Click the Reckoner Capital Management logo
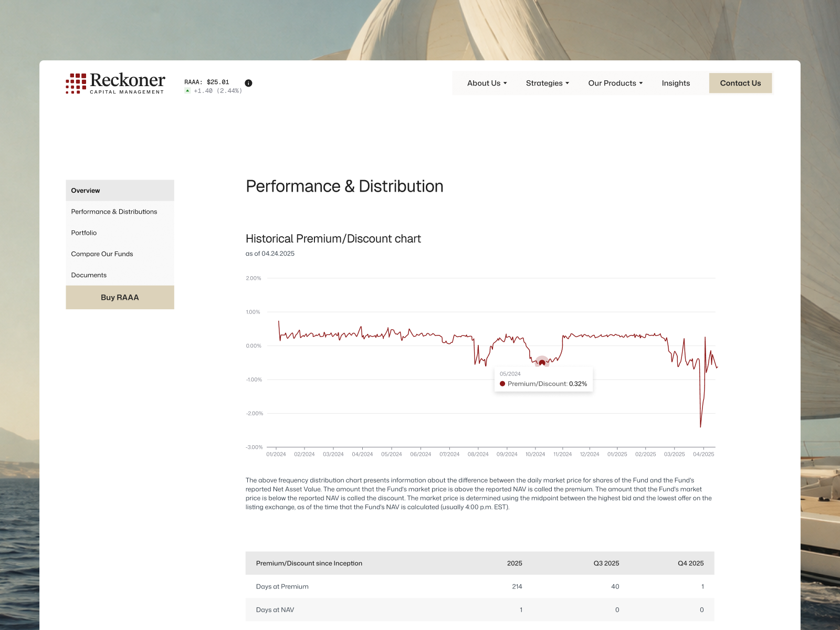 pos(115,83)
